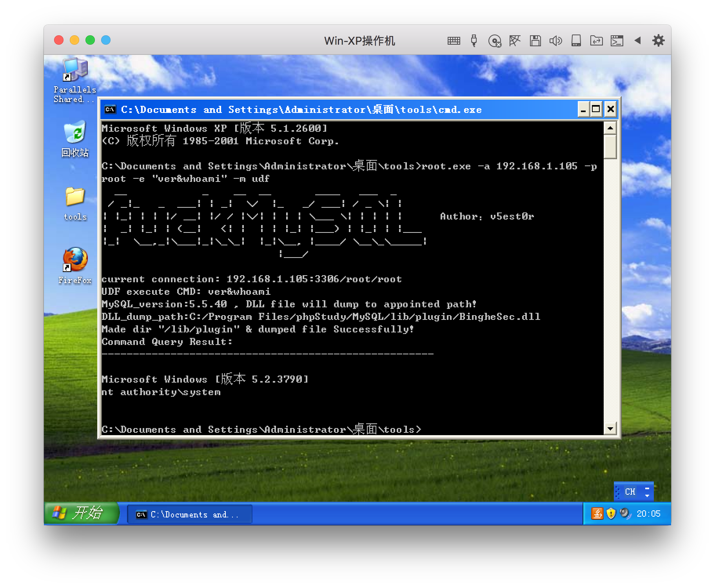This screenshot has height=588, width=715.
Task: Click the Win-XP操作机 window title
Action: tap(359, 41)
